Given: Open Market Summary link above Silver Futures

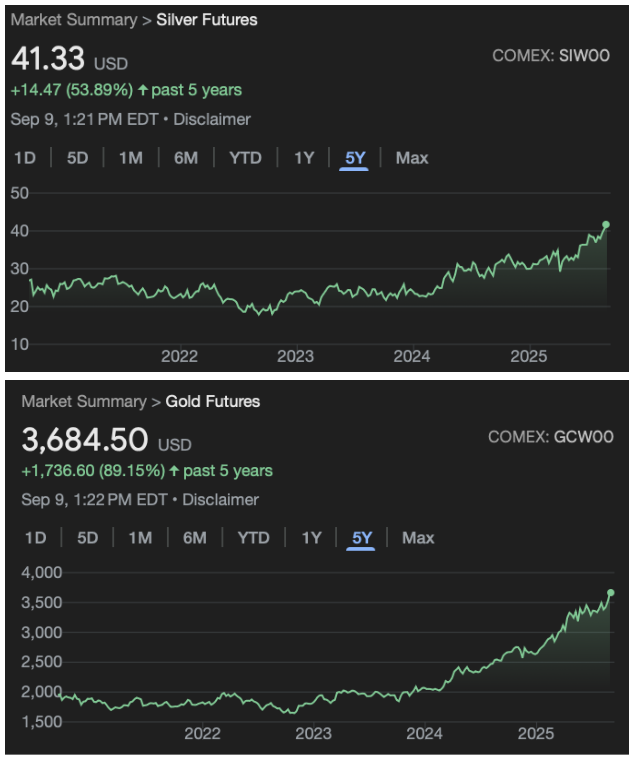Looking at the screenshot, I should pyautogui.click(x=74, y=20).
